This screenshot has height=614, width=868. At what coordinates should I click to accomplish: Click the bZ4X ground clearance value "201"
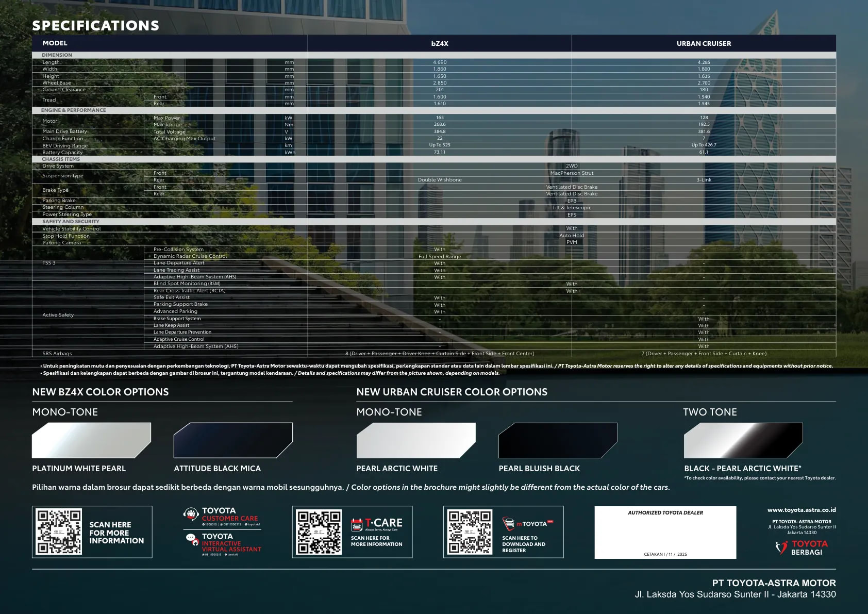[x=440, y=90]
